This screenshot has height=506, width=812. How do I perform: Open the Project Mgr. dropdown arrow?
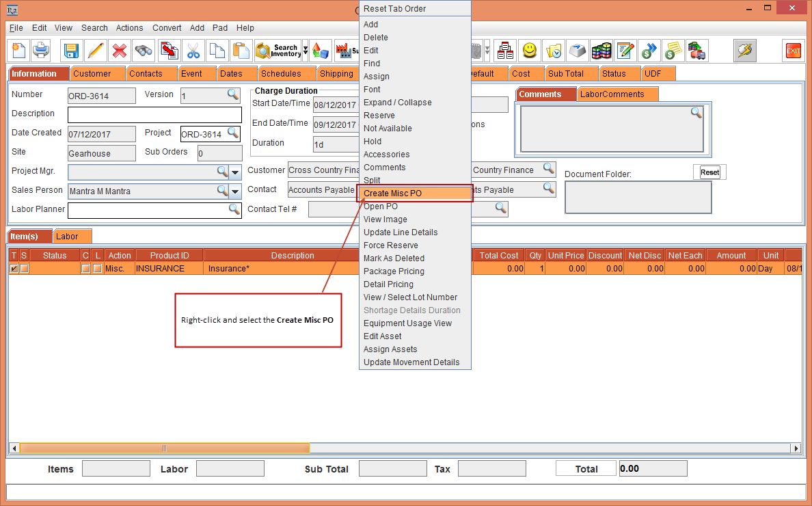pyautogui.click(x=235, y=172)
